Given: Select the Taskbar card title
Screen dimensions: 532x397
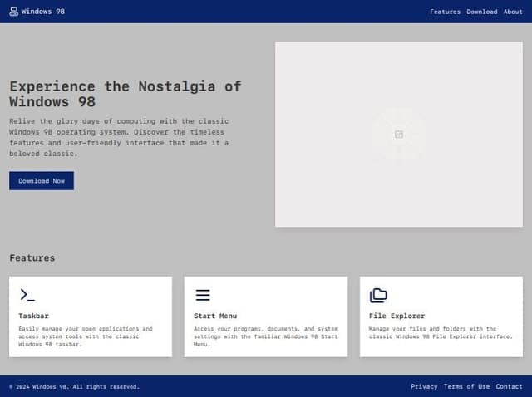Looking at the screenshot, I should [33, 316].
